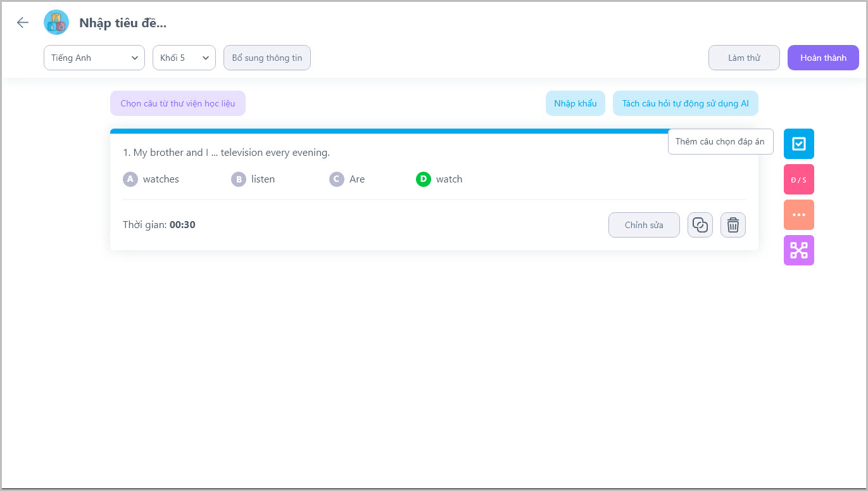This screenshot has width=868, height=491.
Task: Select answer C 'Are'
Action: click(x=347, y=179)
